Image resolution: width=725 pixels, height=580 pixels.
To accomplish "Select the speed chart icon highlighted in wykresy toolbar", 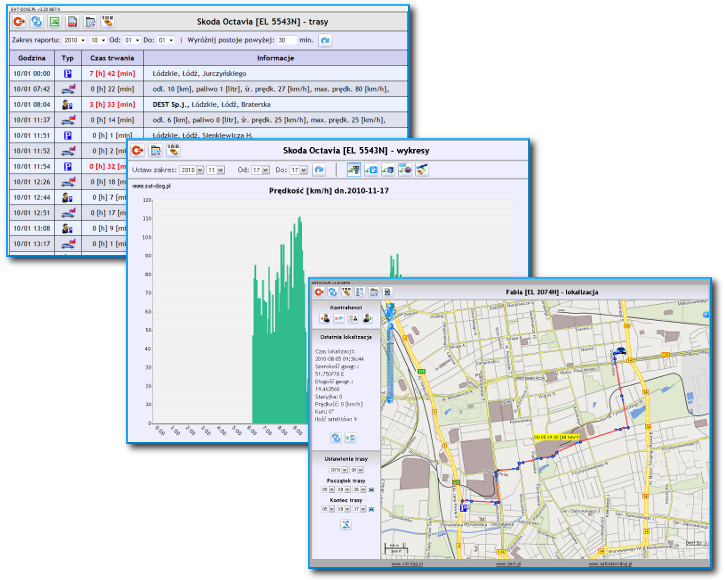I will 354,170.
